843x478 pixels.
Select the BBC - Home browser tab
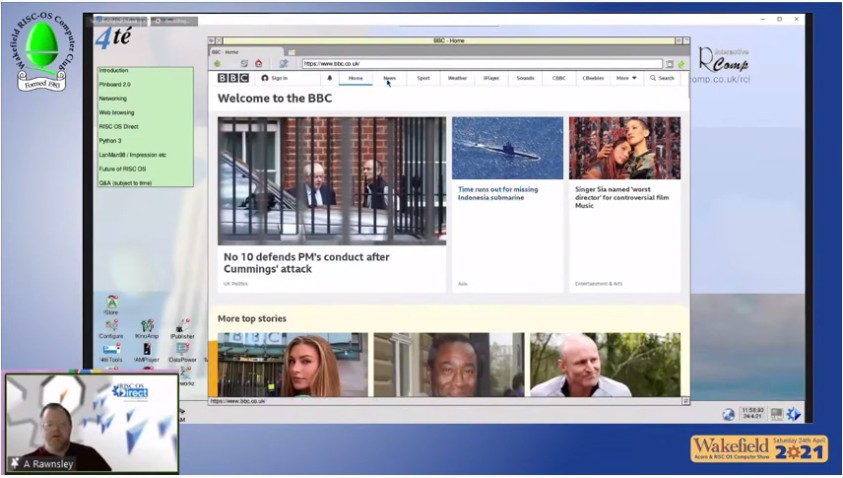[246, 52]
